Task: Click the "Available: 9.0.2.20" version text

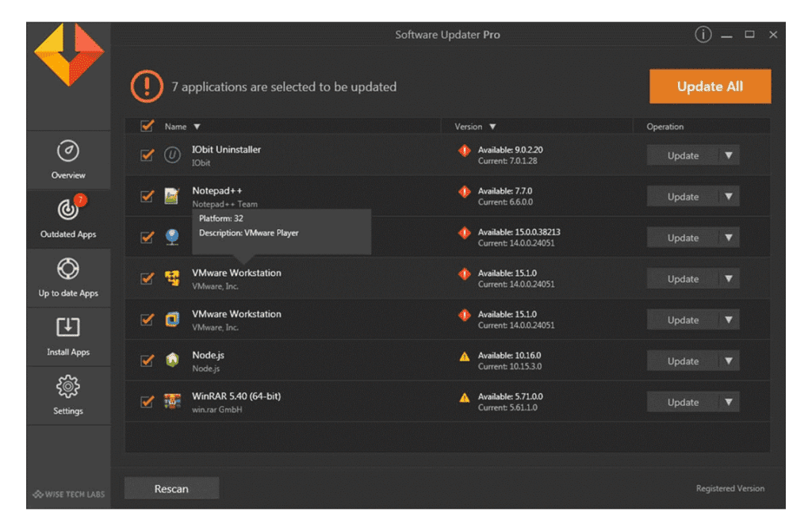Action: [510, 150]
